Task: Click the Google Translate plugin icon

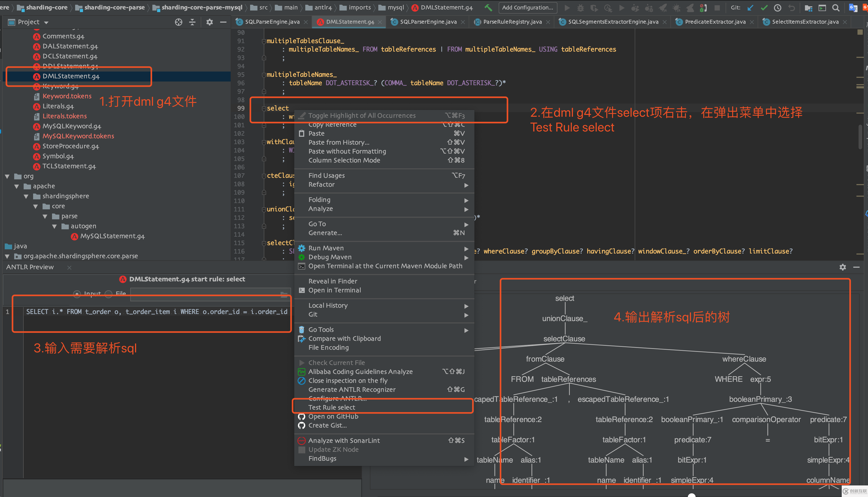Action: pyautogui.click(x=853, y=8)
